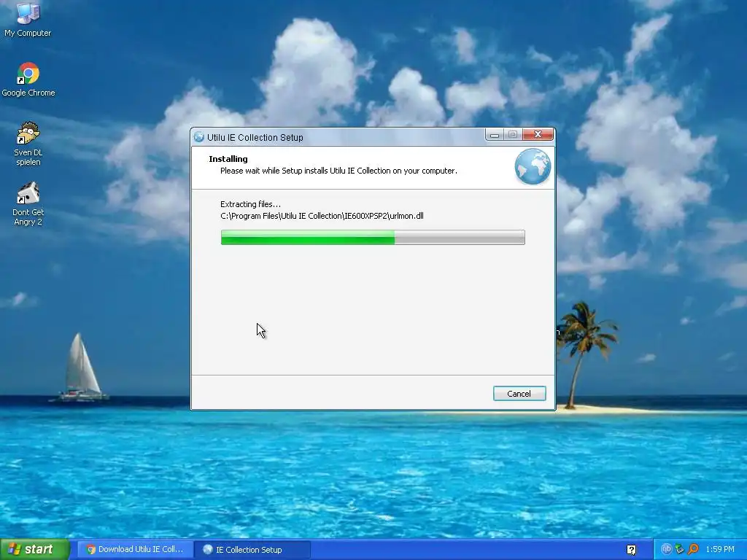Open the Windows XP start menu
747x560 pixels.
click(35, 549)
